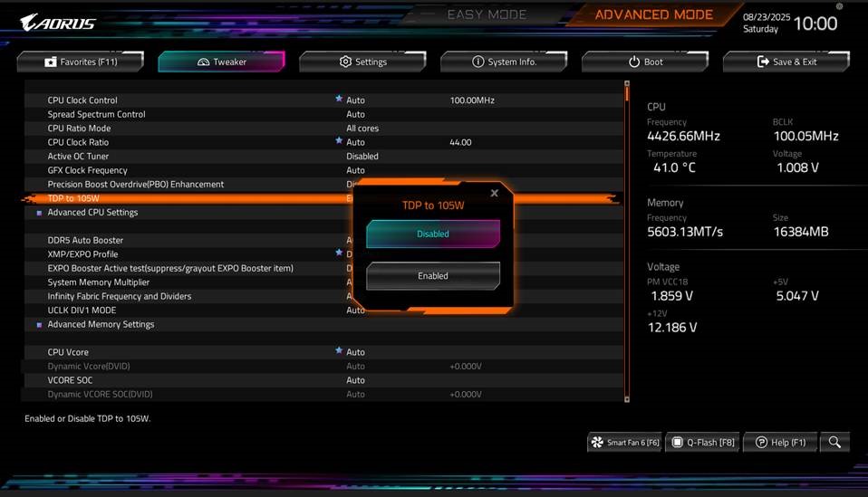Click the star icon next to XMP/EXPO Profile
The width and height of the screenshot is (868, 497).
339,253
